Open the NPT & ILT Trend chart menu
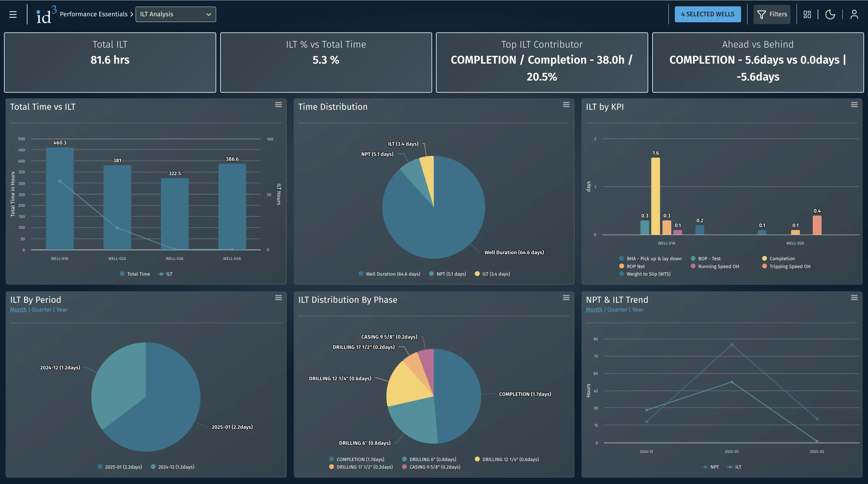This screenshot has height=484, width=868. (854, 298)
